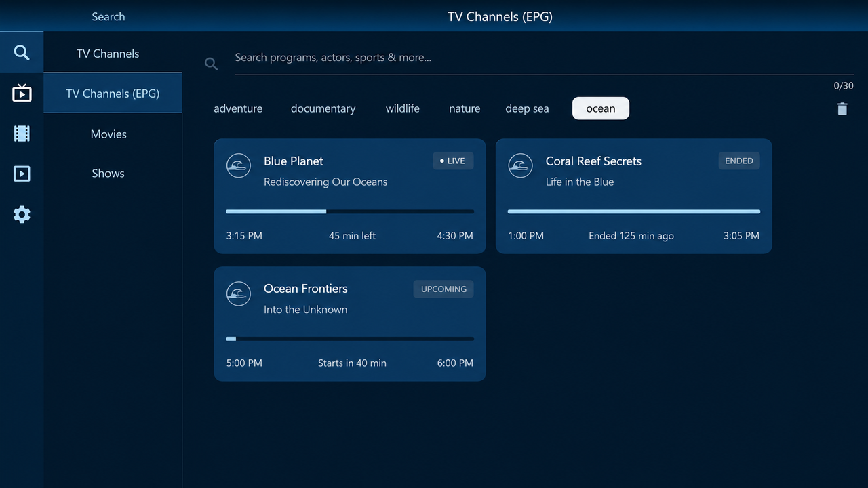868x488 pixels.
Task: Select the TV Channels (EPG) menu item
Action: coord(113,93)
